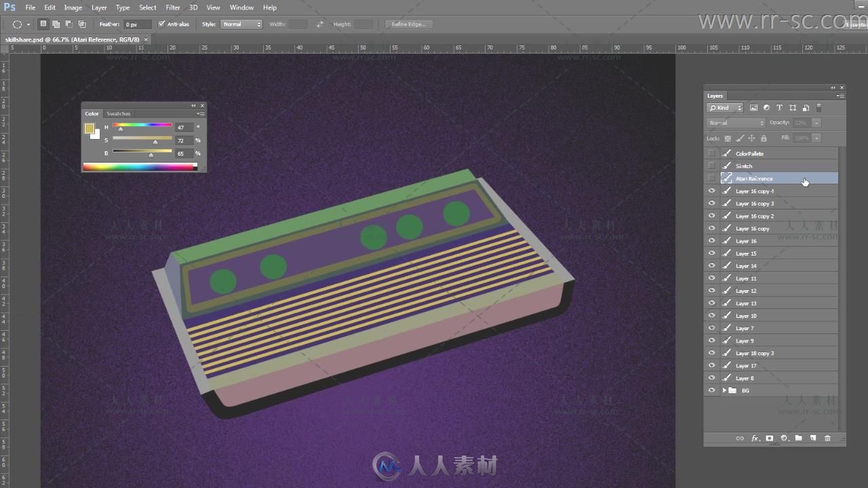Click Link layers icon
The image size is (868, 488).
pyautogui.click(x=740, y=439)
